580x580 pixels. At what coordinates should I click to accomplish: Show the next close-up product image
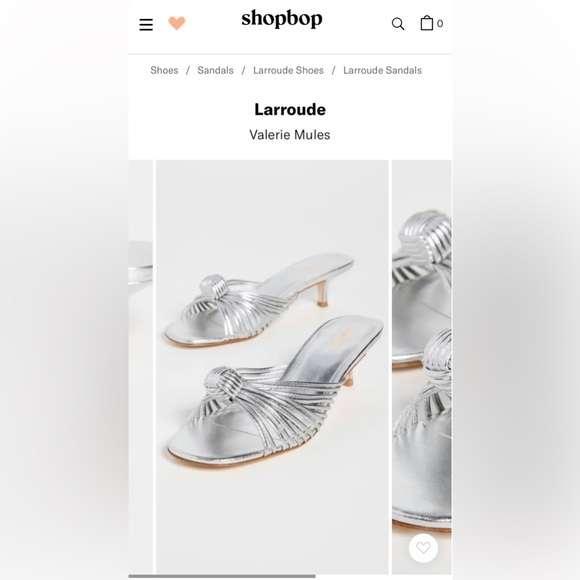pos(422,367)
